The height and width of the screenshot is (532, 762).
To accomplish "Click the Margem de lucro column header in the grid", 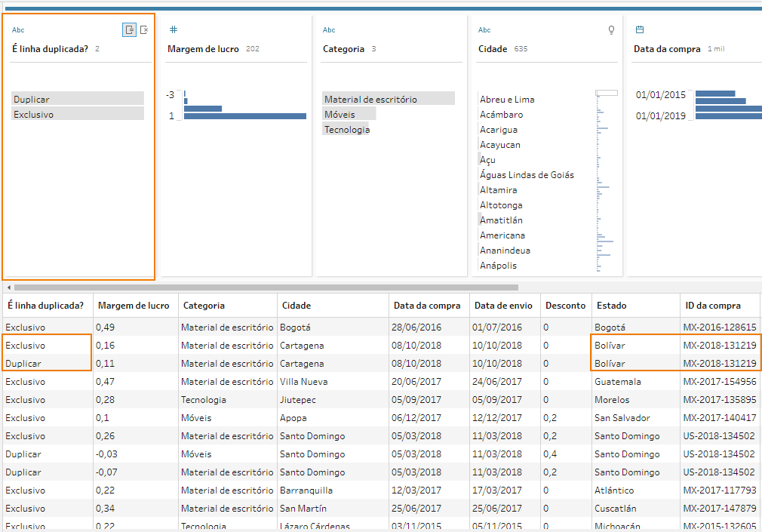I will pos(136,306).
